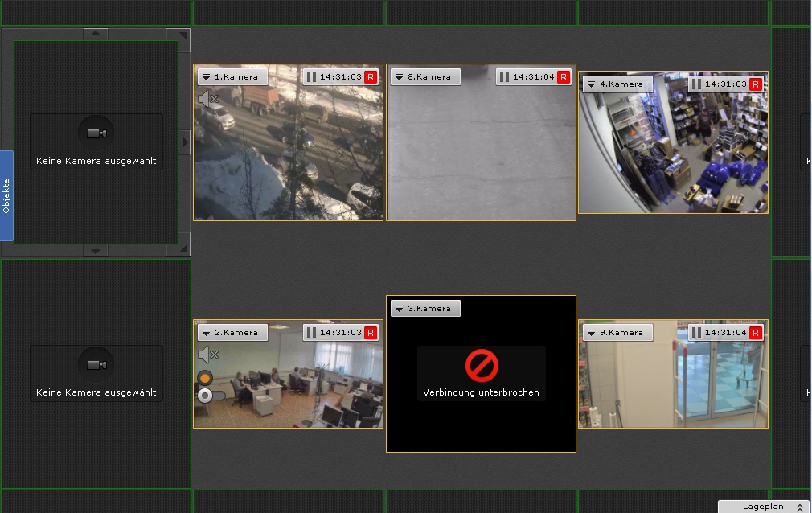812x513 pixels.
Task: Open the 4.Kamera dropdown menu
Action: click(x=617, y=84)
